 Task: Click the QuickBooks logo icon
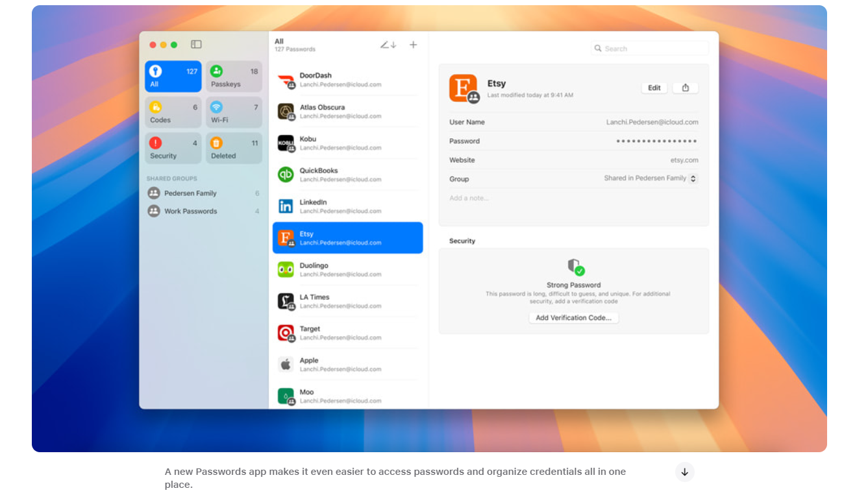(286, 175)
